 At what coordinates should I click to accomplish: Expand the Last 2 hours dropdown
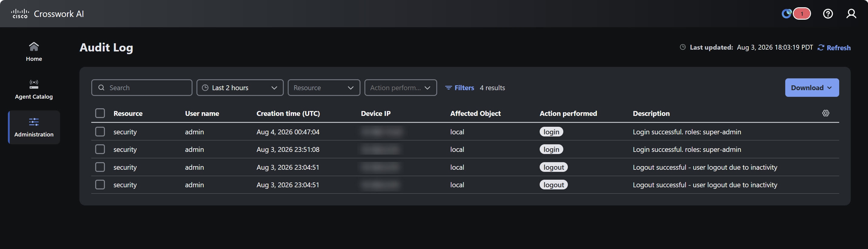click(240, 88)
